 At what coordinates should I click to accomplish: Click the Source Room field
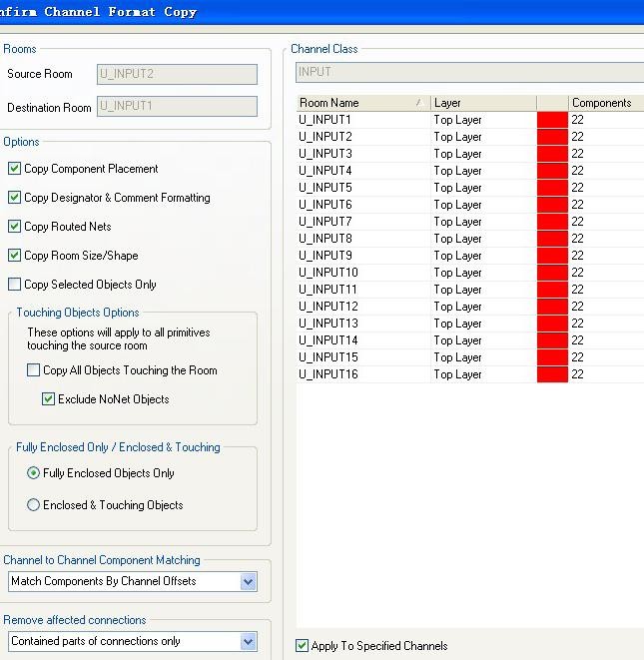click(177, 75)
